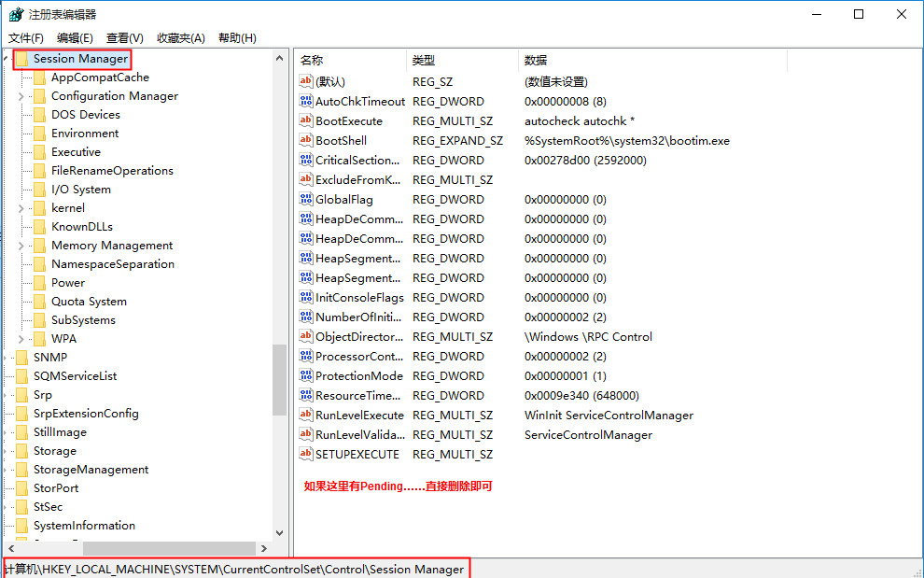Collapse the Session Manager key
The width and height of the screenshot is (924, 578).
[7, 59]
